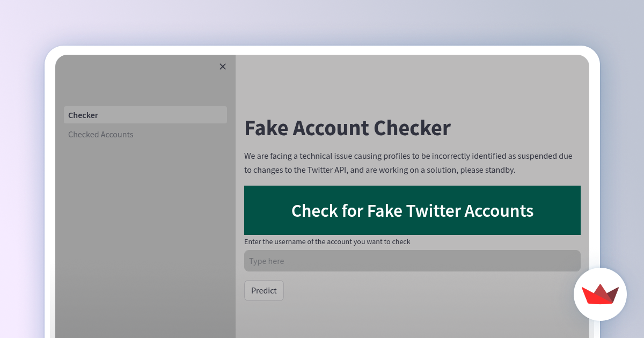Image resolution: width=644 pixels, height=338 pixels.
Task: Dismiss the navigation drawer with the close icon
Action: [223, 67]
